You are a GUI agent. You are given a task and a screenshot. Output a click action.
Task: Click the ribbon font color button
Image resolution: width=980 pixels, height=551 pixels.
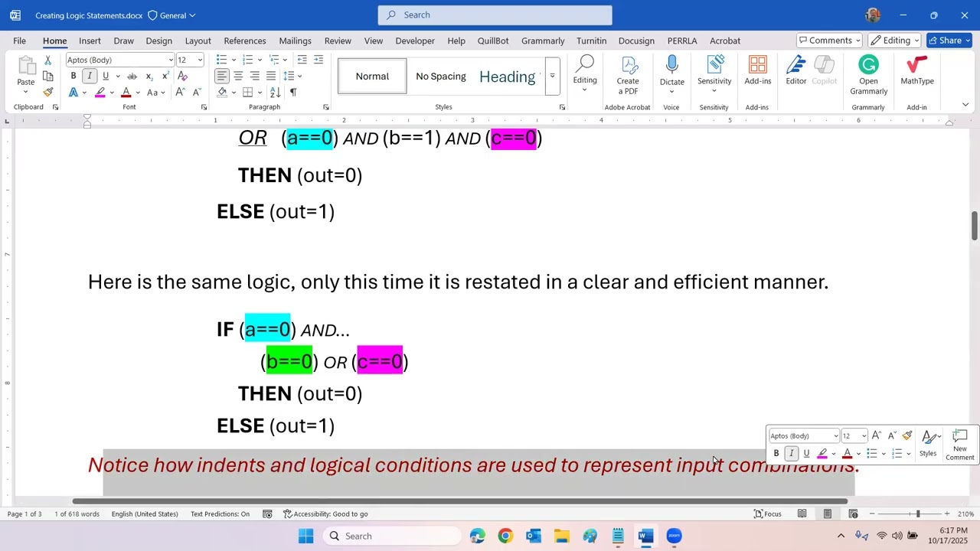click(x=126, y=92)
